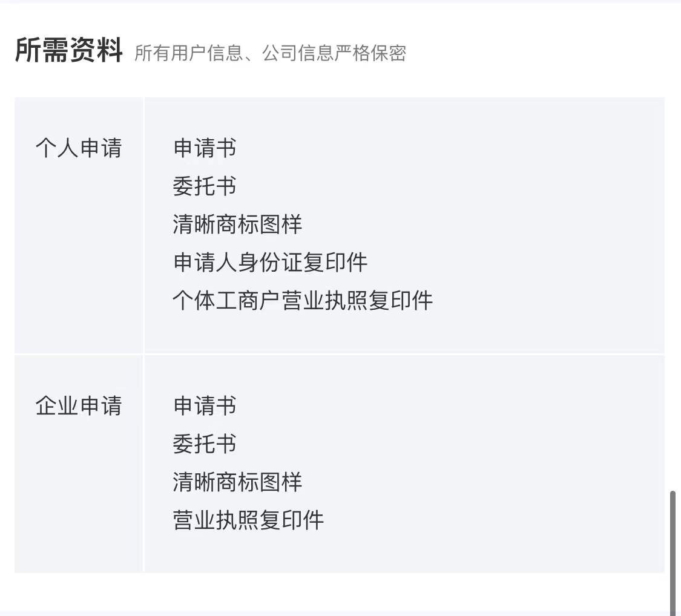This screenshot has width=681, height=616.
Task: Click 申请书 under 个人申请
Action: point(205,148)
